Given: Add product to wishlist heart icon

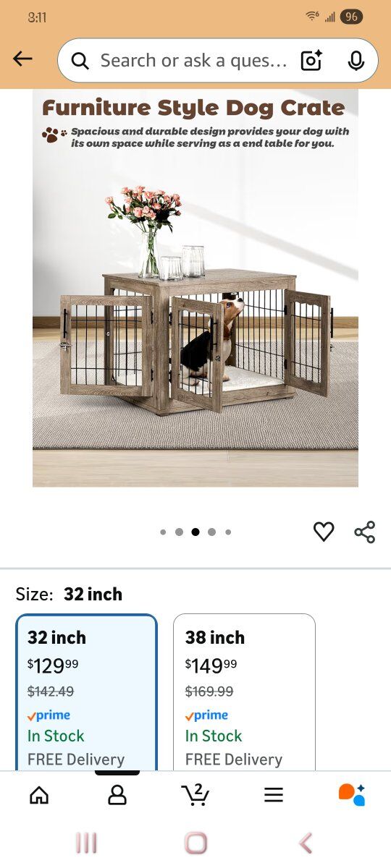Looking at the screenshot, I should tap(324, 532).
